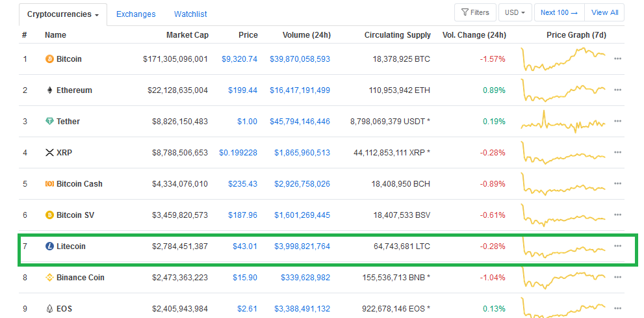Sort by the Name column header
This screenshot has width=644, height=318.
click(55, 35)
